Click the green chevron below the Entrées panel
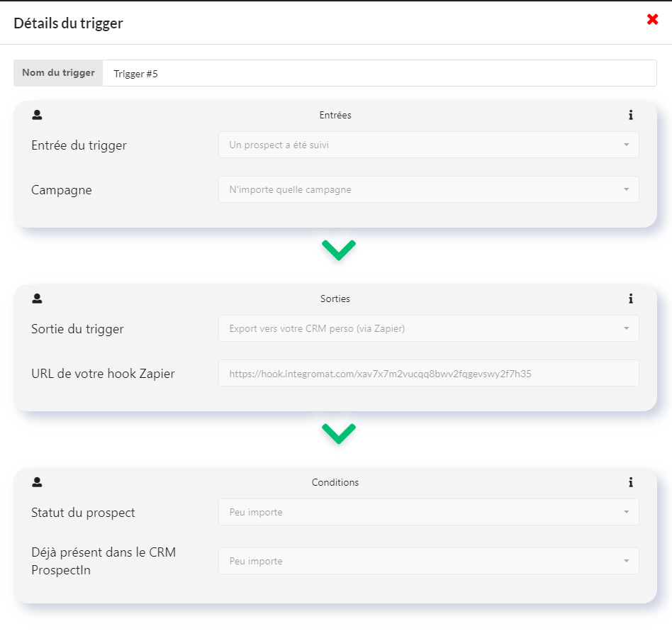The width and height of the screenshot is (672, 641). tap(339, 250)
